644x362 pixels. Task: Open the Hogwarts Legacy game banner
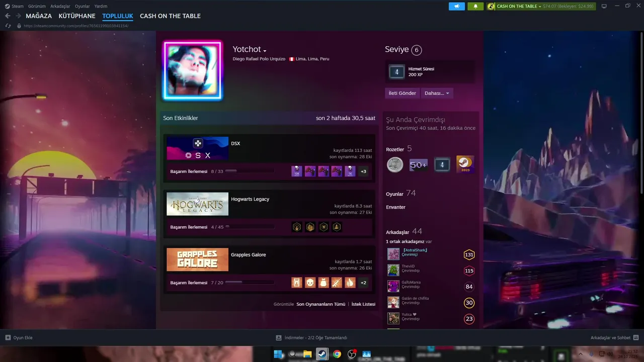[197, 204]
